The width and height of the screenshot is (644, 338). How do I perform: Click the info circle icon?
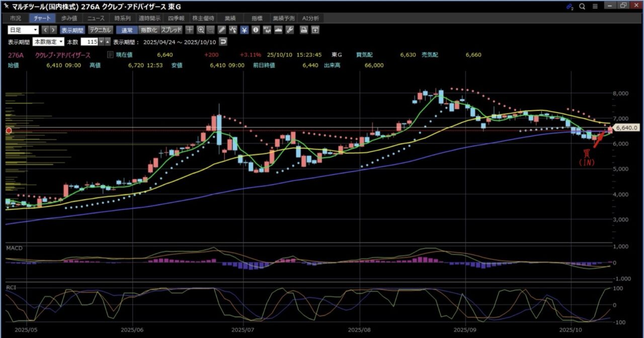(256, 30)
